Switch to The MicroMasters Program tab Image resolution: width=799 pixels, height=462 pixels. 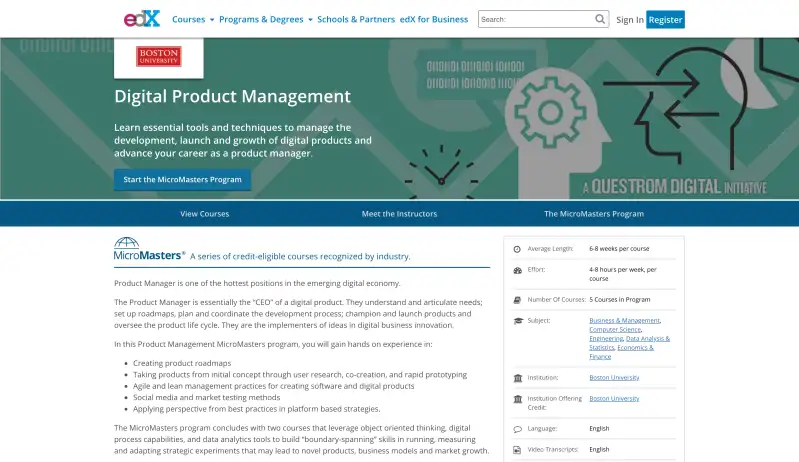pyautogui.click(x=594, y=214)
